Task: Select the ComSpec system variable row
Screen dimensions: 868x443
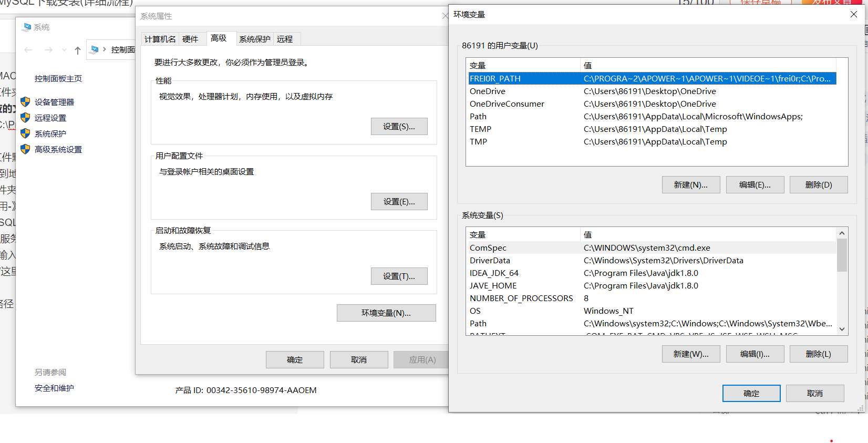Action: (652, 248)
